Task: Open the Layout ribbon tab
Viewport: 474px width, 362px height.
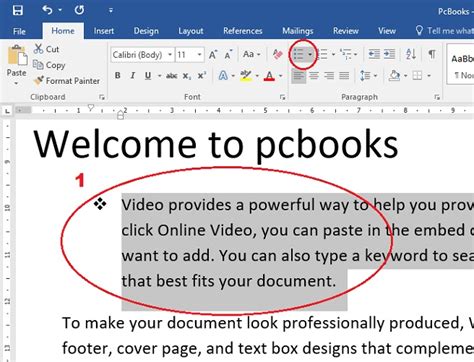Action: (x=190, y=31)
